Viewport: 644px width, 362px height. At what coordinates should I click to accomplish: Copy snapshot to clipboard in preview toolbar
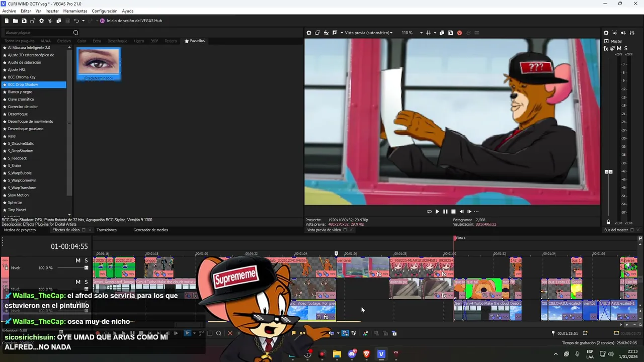pyautogui.click(x=442, y=33)
